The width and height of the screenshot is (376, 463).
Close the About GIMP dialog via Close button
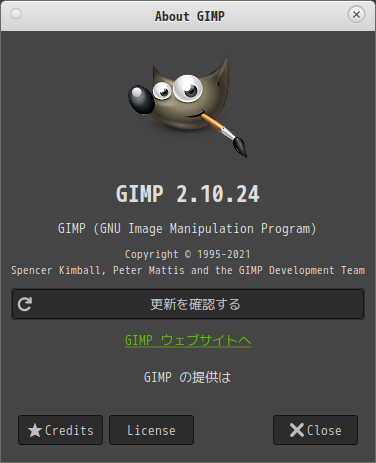(315, 430)
